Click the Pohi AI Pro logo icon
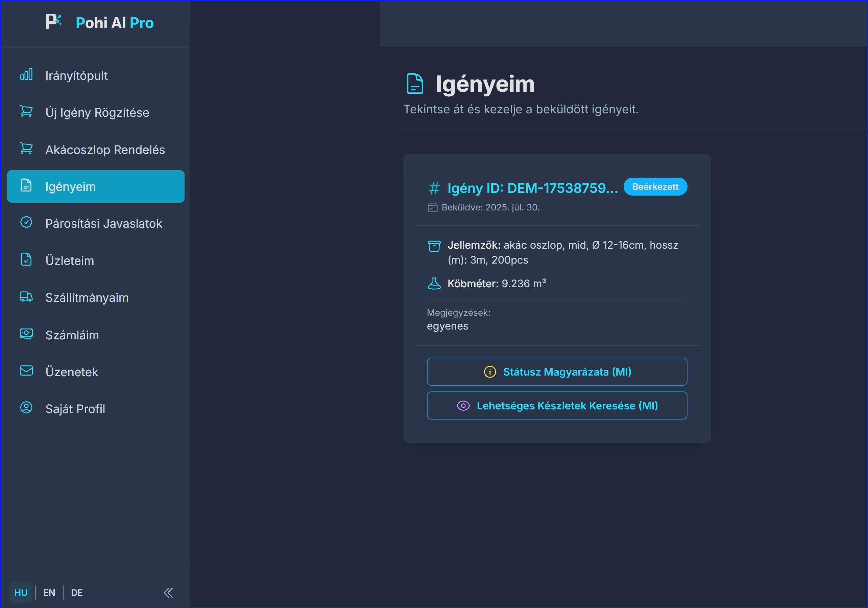This screenshot has width=868, height=608. (x=53, y=22)
